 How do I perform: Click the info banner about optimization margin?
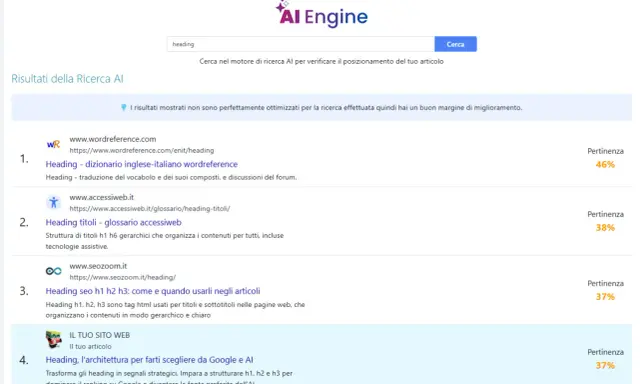322,107
